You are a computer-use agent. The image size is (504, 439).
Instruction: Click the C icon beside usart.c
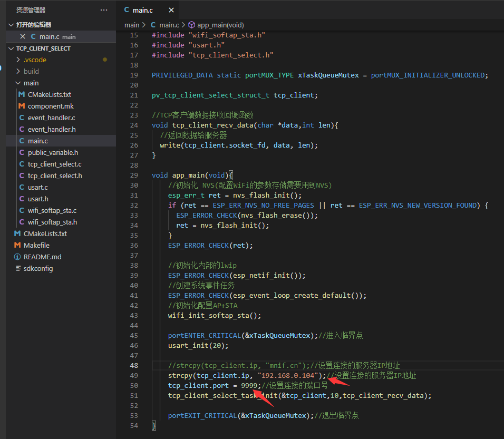pyautogui.click(x=22, y=187)
